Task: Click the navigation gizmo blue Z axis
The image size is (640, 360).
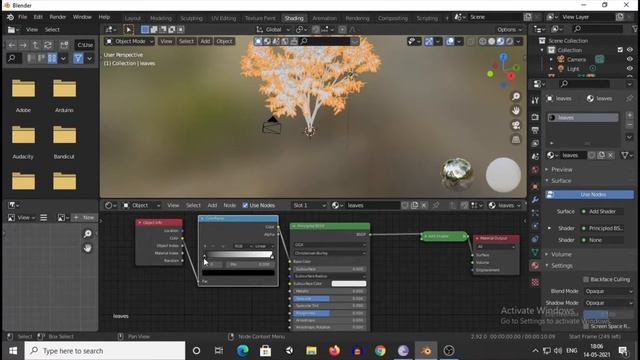Action: click(x=504, y=58)
